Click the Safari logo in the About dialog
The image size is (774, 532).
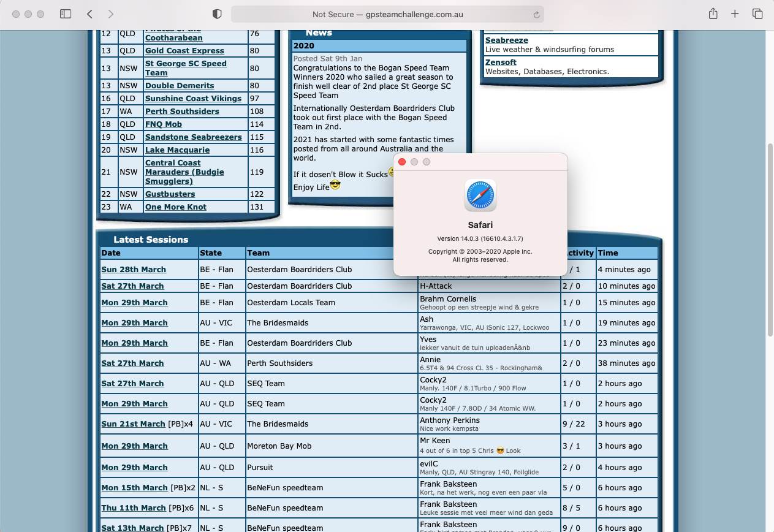480,196
